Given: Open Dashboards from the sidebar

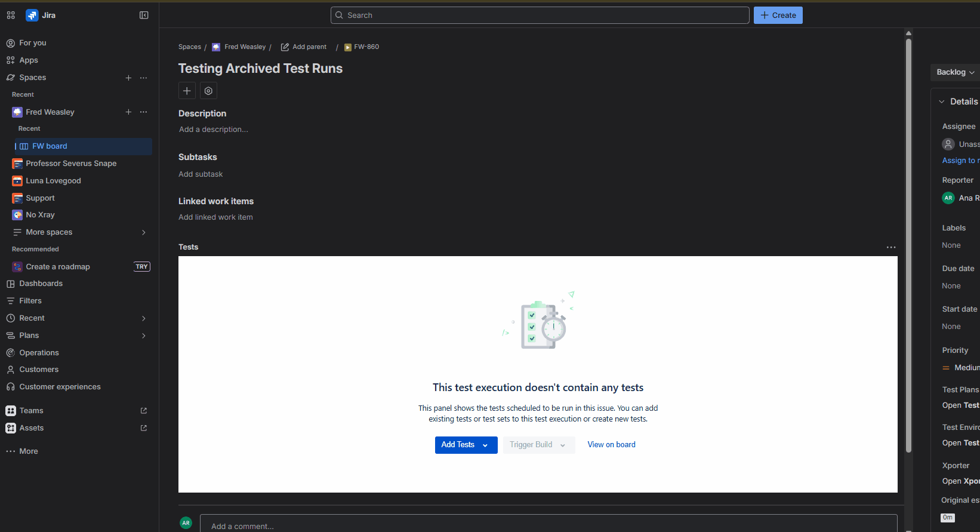Looking at the screenshot, I should (x=41, y=284).
